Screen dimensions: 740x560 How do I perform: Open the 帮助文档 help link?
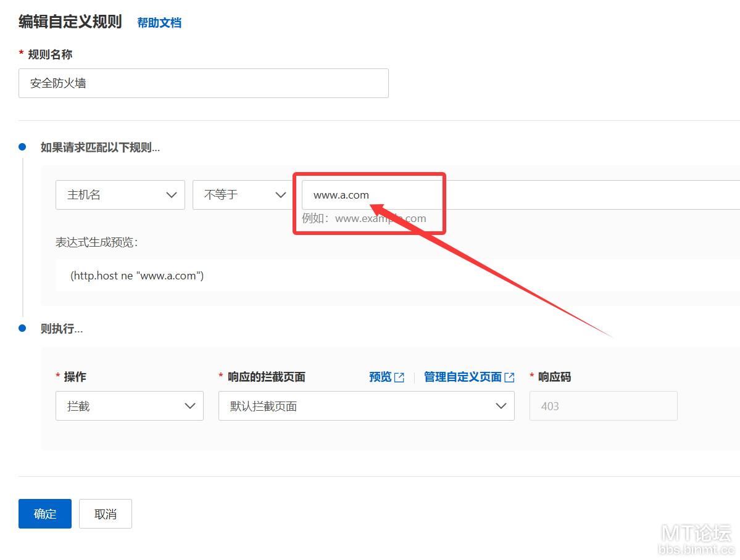pos(159,23)
